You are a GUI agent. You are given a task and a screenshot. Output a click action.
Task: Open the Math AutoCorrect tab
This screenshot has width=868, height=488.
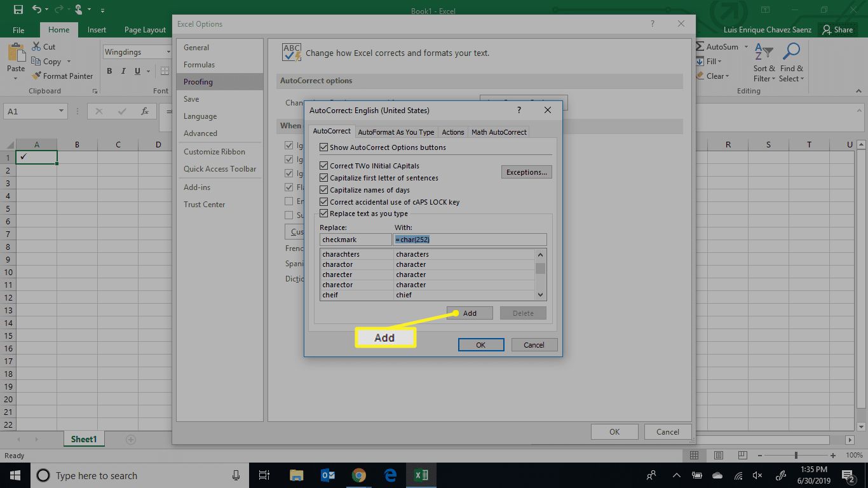point(499,132)
